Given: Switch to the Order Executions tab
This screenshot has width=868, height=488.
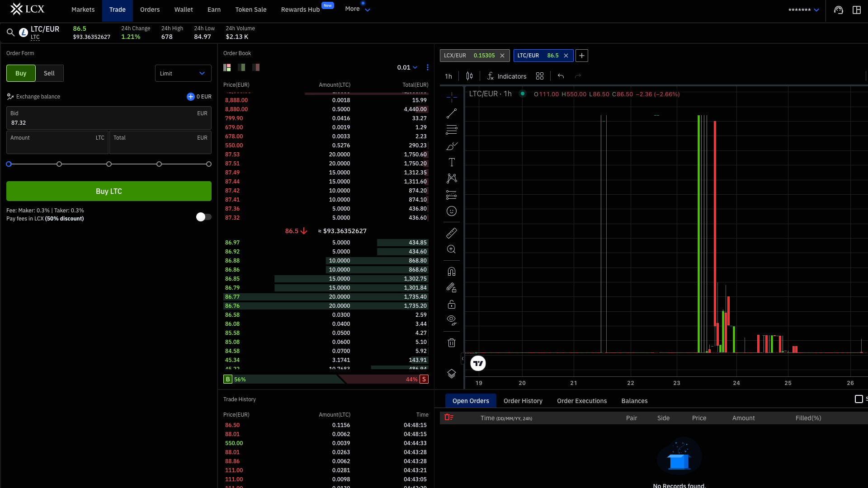Looking at the screenshot, I should pos(582,401).
